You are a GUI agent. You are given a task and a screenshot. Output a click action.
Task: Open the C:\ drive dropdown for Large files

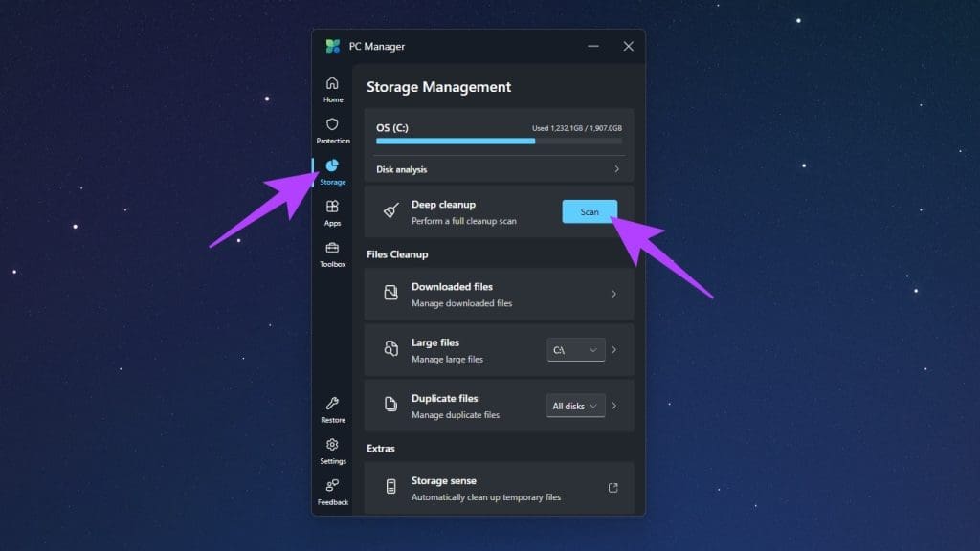pos(575,350)
